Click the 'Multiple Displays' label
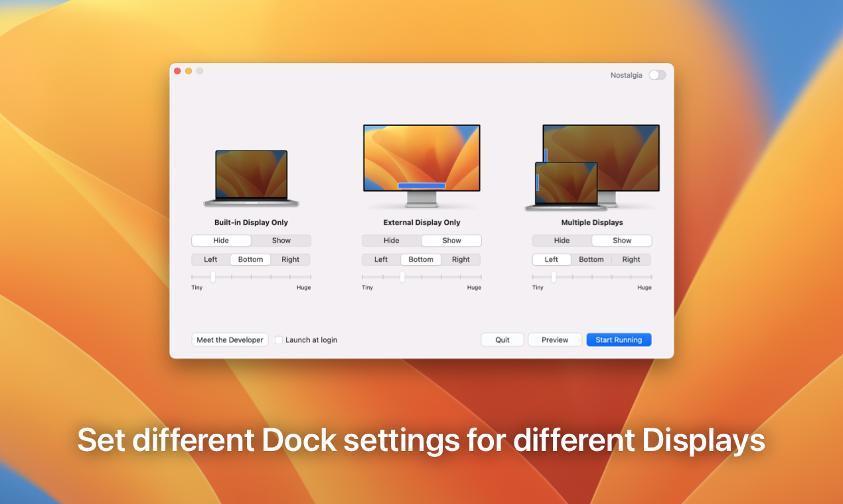The width and height of the screenshot is (843, 504). tap(592, 223)
